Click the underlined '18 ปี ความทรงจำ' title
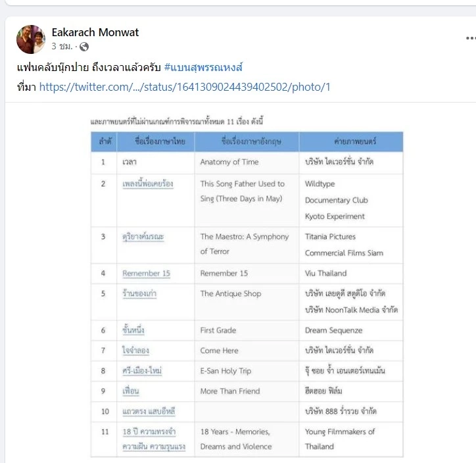Screen dimensions: 476x463 [x=150, y=432]
